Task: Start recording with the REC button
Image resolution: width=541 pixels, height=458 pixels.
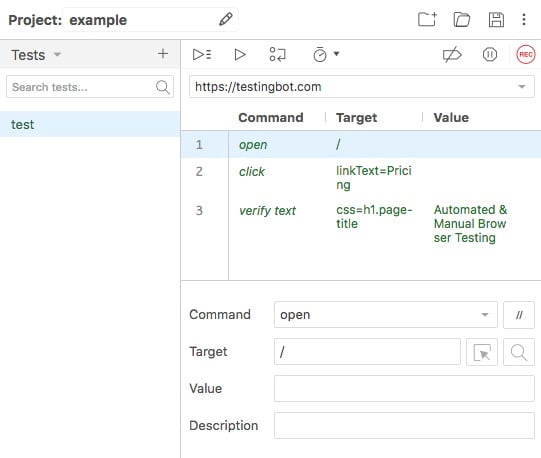Action: [x=525, y=55]
